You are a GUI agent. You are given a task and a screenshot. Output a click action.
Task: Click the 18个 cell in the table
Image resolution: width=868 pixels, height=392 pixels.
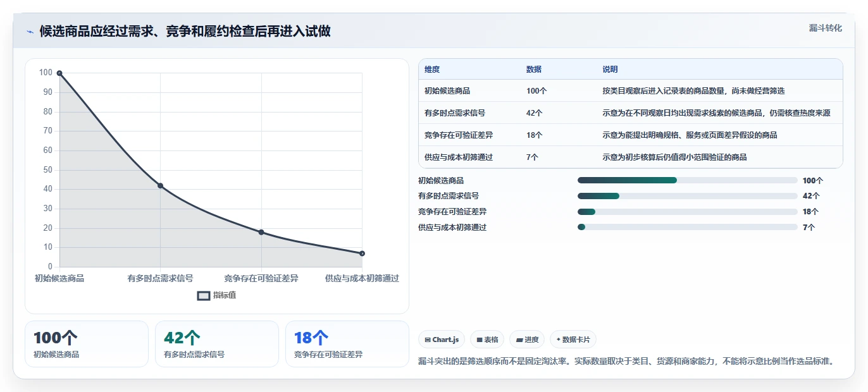pyautogui.click(x=535, y=135)
